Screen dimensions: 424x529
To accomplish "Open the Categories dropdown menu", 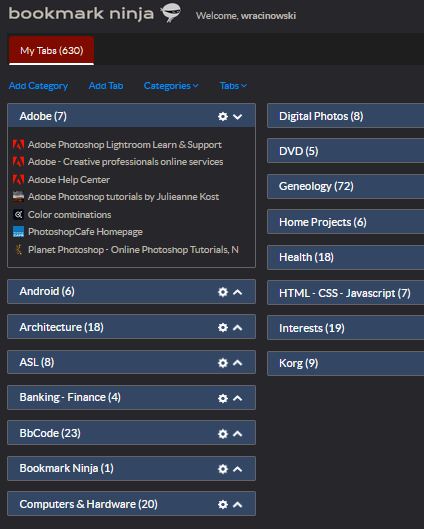I will point(171,86).
